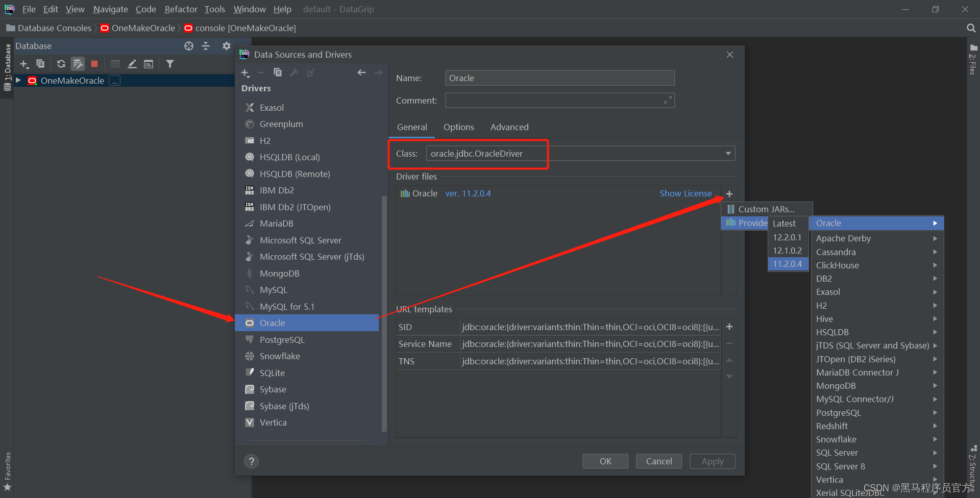Select the Service Name URL template row
Image resolution: width=980 pixels, height=498 pixels.
coord(558,344)
